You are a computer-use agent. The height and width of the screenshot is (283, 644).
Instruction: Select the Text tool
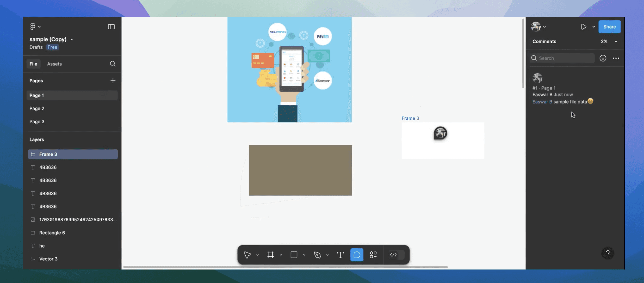341,255
